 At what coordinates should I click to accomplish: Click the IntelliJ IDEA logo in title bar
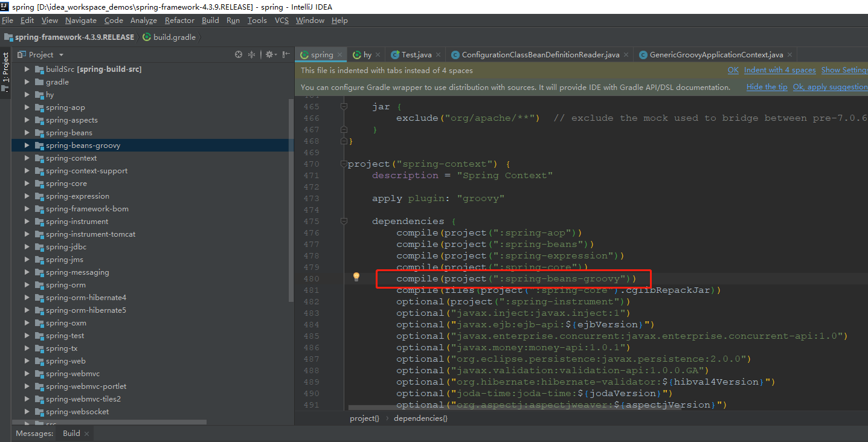pos(5,7)
